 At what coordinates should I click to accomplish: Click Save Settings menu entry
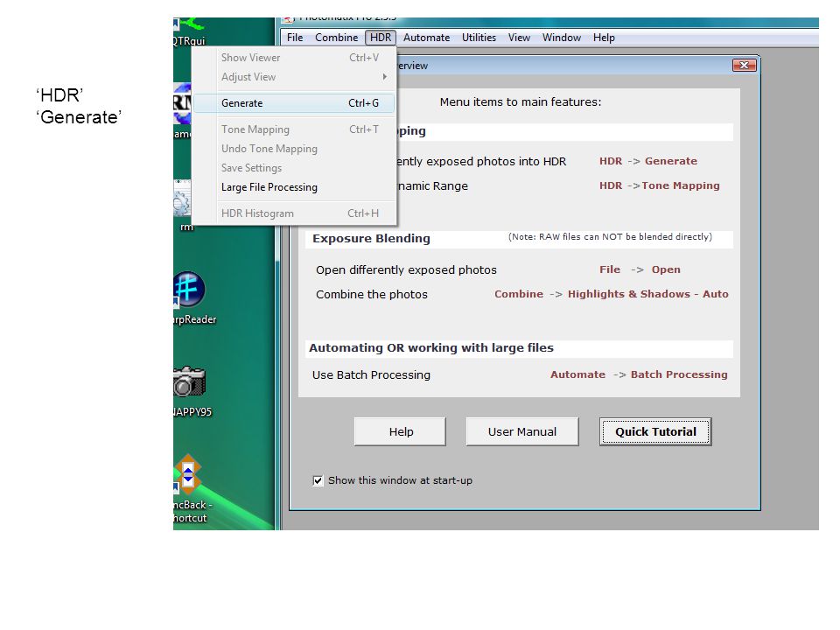294,168
